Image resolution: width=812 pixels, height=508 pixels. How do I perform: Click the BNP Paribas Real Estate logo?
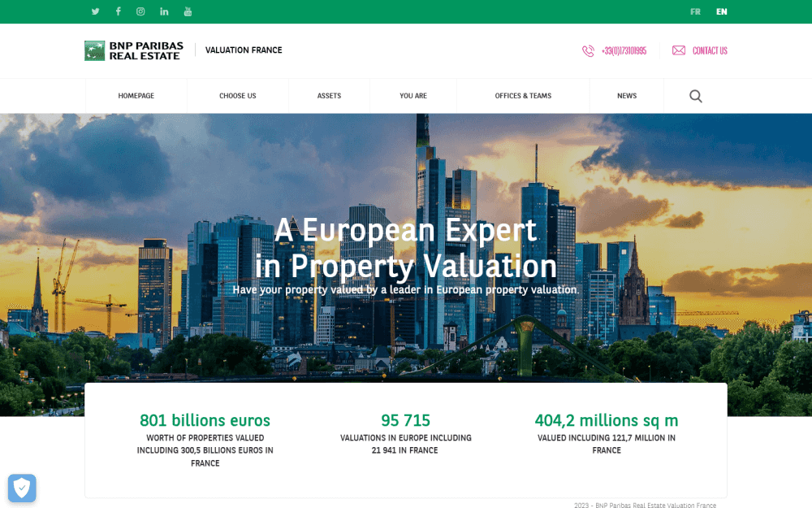click(x=134, y=50)
